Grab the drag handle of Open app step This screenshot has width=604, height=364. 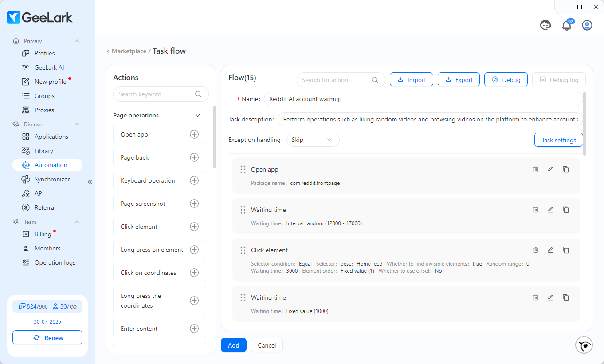click(243, 169)
